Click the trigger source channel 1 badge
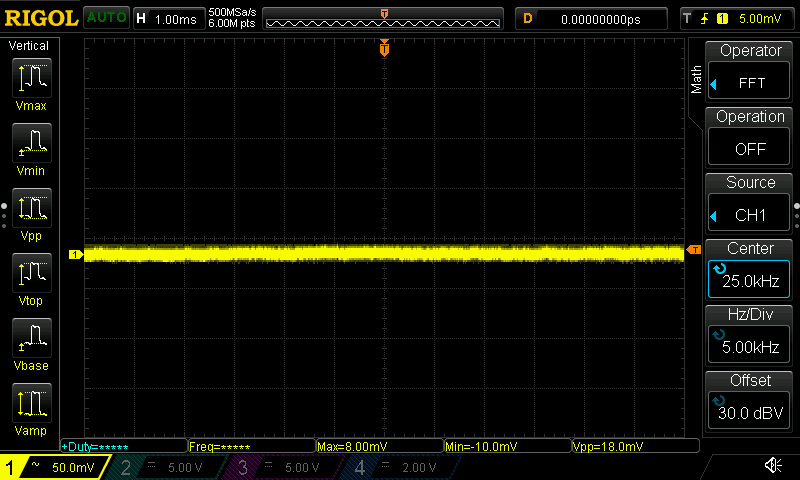This screenshot has width=800, height=480. 722,19
